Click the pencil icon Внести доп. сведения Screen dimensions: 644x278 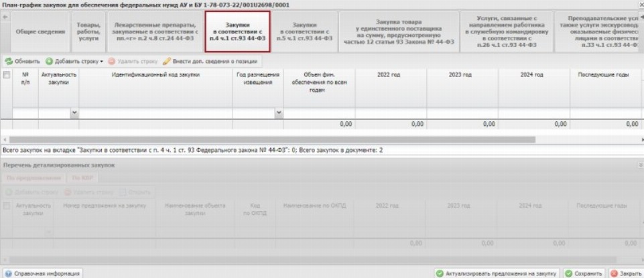point(167,61)
